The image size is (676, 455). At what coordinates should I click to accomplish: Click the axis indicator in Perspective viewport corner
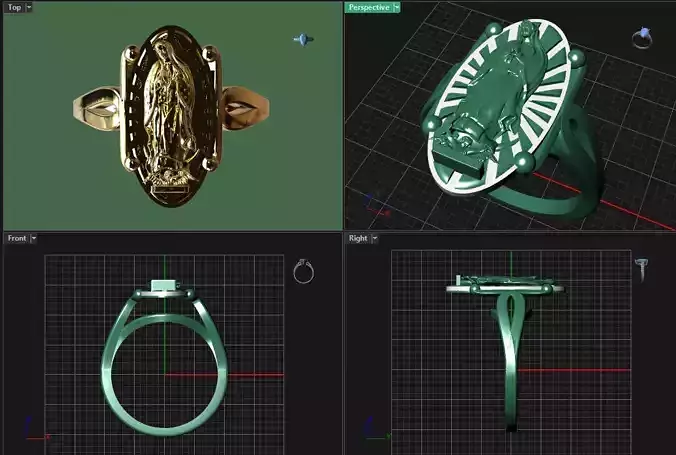[x=376, y=206]
